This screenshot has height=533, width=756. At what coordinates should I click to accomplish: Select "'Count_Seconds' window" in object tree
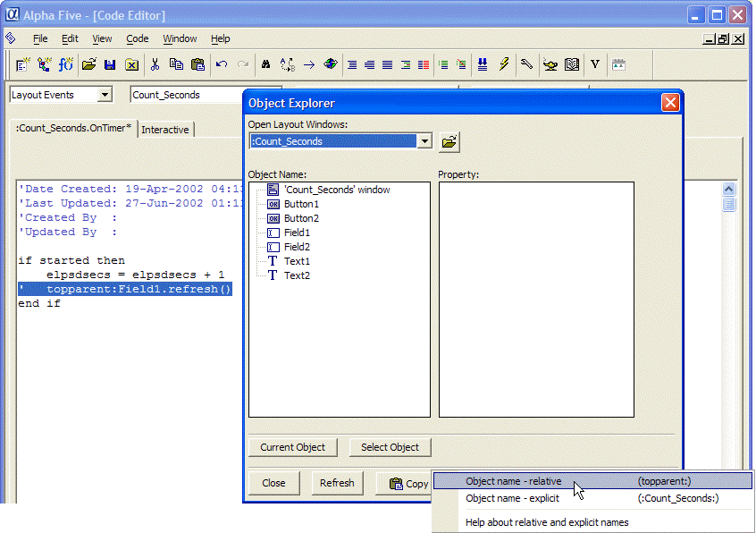point(329,190)
